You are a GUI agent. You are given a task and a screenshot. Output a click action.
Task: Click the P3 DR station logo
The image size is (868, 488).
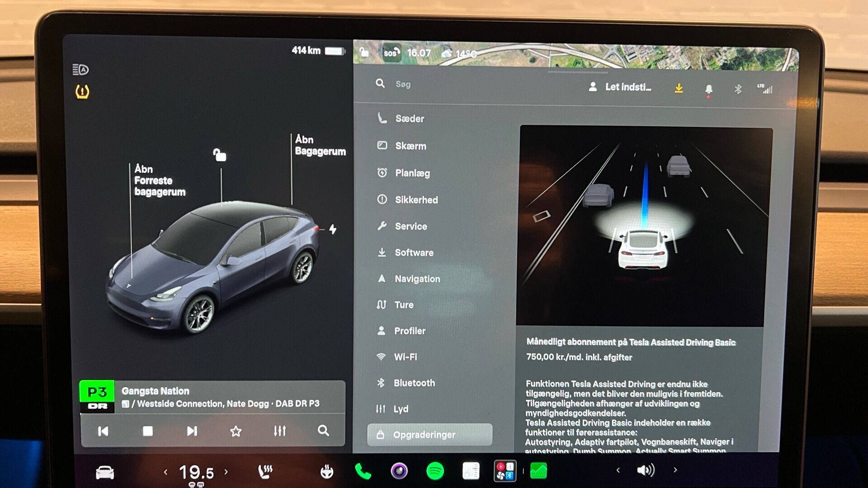[97, 397]
